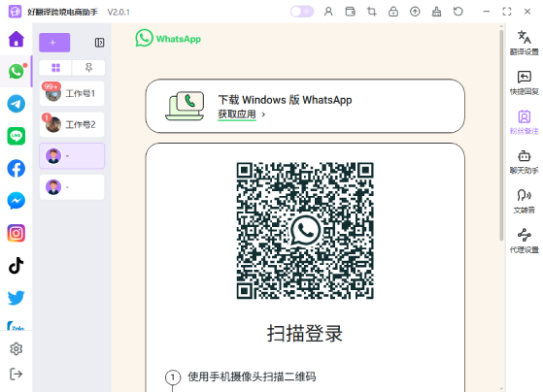The height and width of the screenshot is (392, 543).
Task: Select the 工作号2 account
Action: point(72,124)
